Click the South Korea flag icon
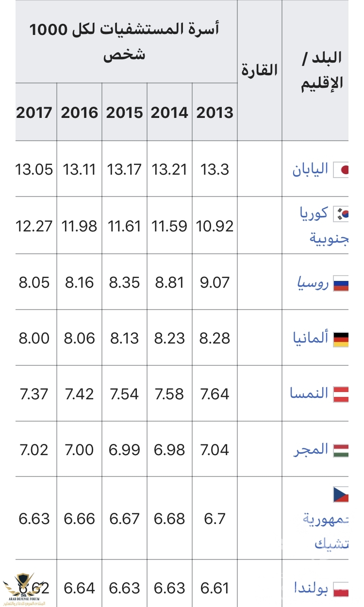The width and height of the screenshot is (364, 607). [x=341, y=214]
